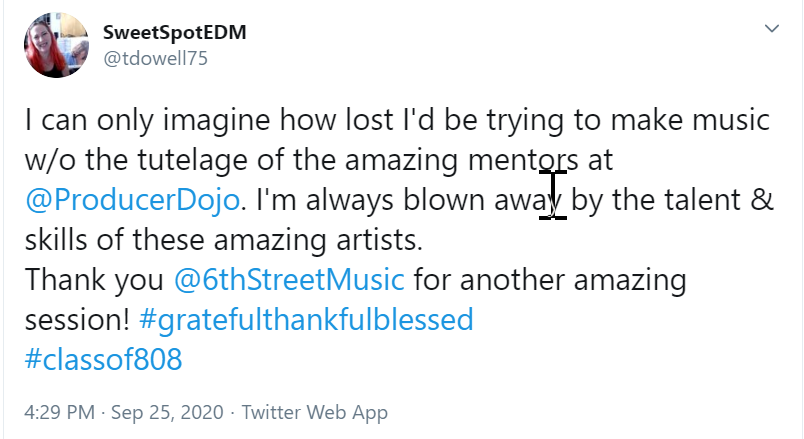Click the 4:29 PM timestamp
The height and width of the screenshot is (439, 804).
tap(60, 412)
